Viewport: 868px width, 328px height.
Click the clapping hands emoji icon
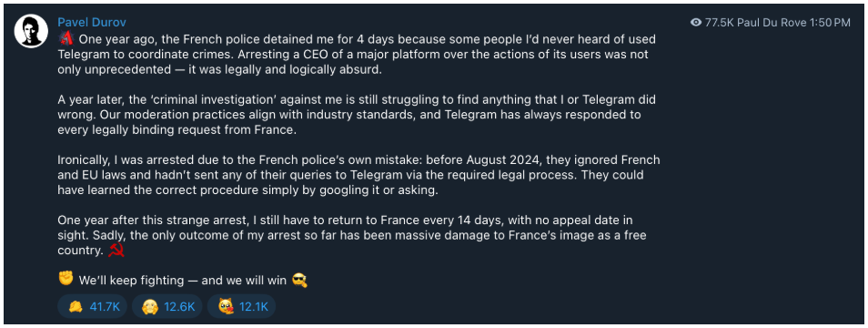pos(76,306)
